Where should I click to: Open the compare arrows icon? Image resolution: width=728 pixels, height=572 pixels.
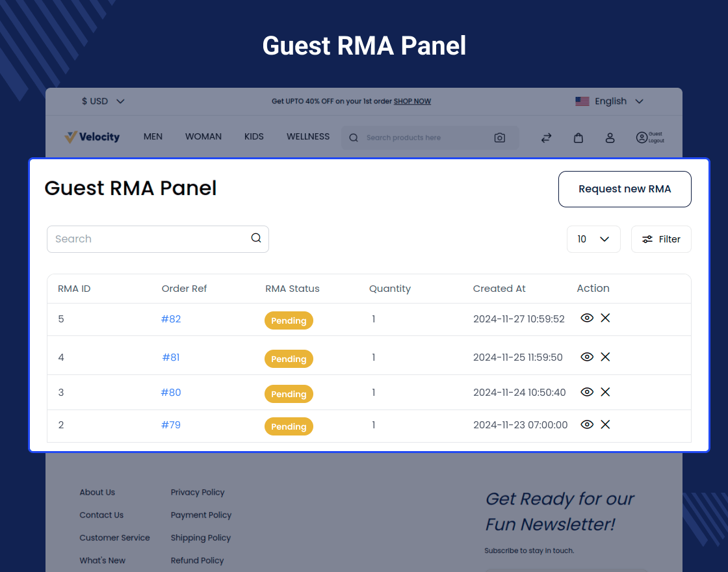[x=546, y=138]
